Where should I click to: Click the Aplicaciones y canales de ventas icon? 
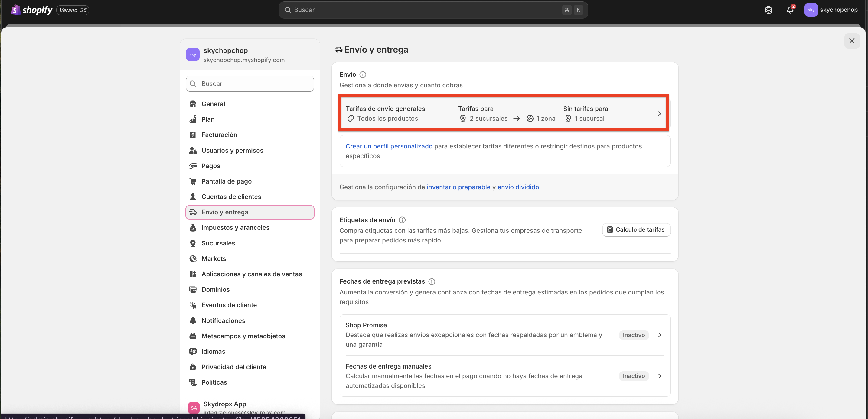click(x=193, y=274)
